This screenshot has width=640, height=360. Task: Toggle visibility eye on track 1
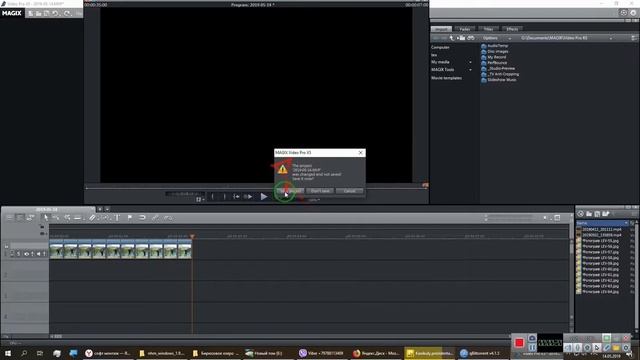[x=26, y=254]
